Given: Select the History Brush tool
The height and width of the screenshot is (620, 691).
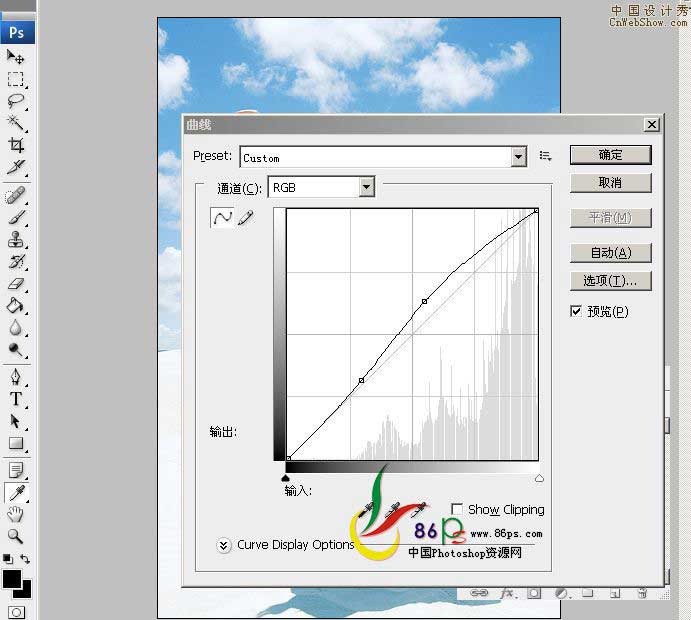Looking at the screenshot, I should (x=16, y=262).
